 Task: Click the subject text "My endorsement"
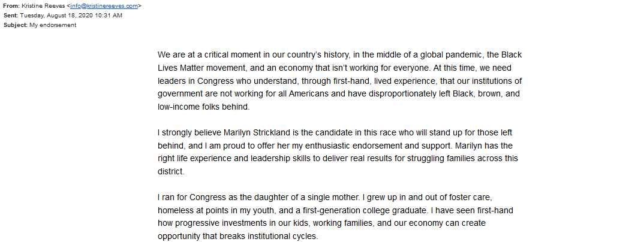click(x=53, y=25)
